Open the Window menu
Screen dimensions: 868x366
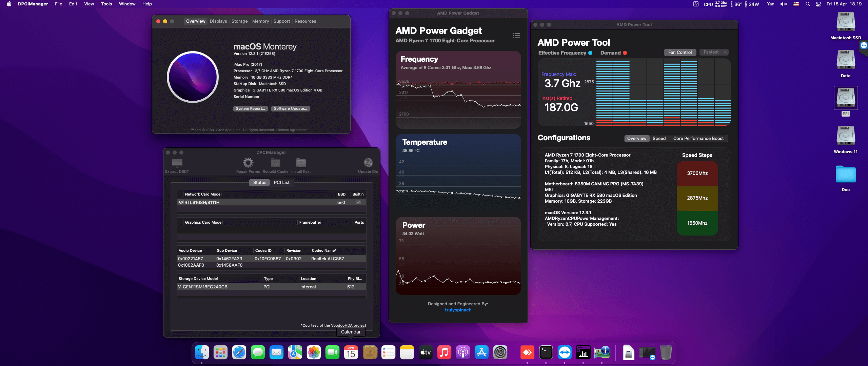pyautogui.click(x=127, y=4)
